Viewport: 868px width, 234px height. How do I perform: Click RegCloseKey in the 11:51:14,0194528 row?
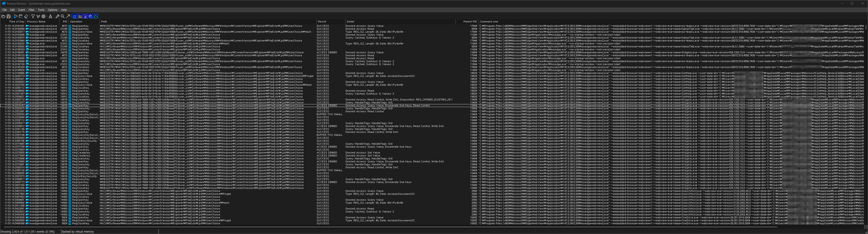(x=80, y=70)
